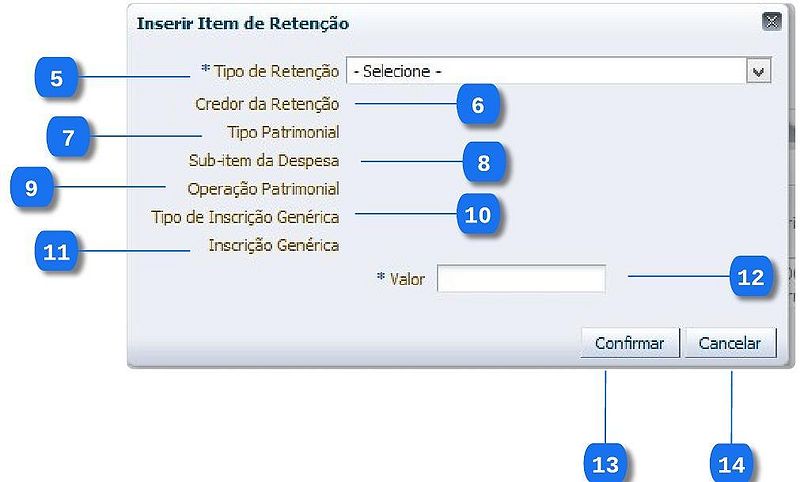800x482 pixels.
Task: Click the Sub-item da Despesa label
Action: 264,160
